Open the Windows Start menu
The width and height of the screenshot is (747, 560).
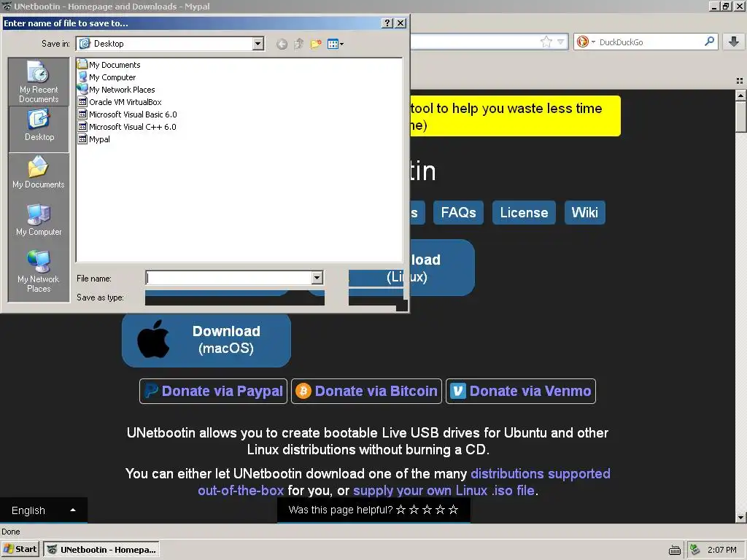tap(20, 549)
